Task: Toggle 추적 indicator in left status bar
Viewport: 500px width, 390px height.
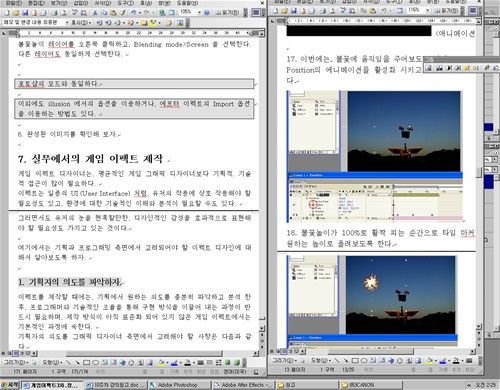Action: coord(187,372)
